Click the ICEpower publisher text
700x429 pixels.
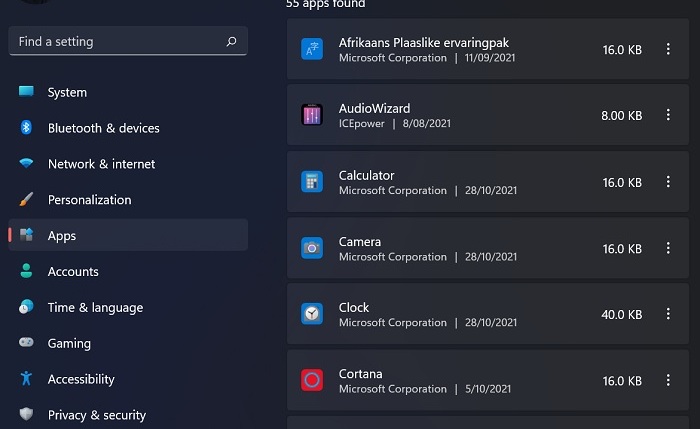click(x=362, y=124)
